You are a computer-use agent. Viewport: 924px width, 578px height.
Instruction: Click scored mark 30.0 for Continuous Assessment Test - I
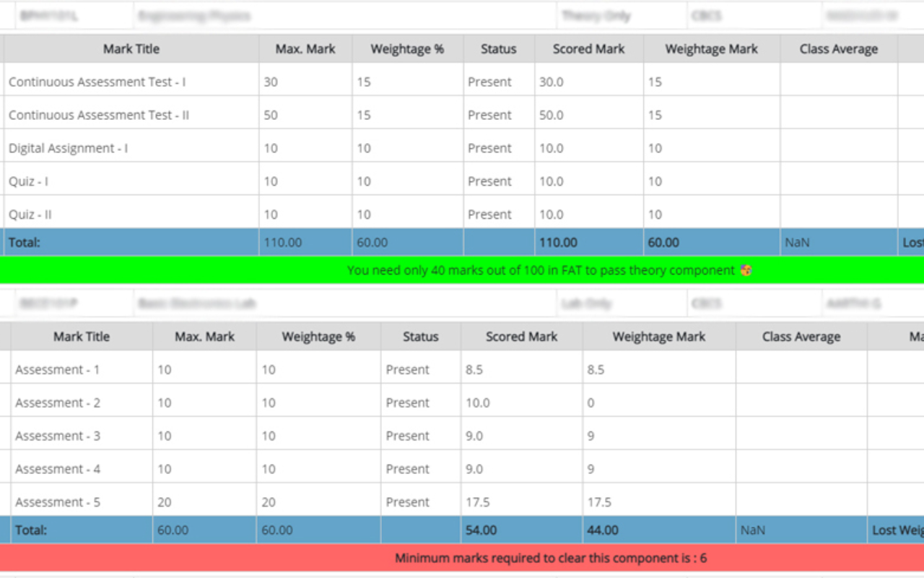point(552,82)
